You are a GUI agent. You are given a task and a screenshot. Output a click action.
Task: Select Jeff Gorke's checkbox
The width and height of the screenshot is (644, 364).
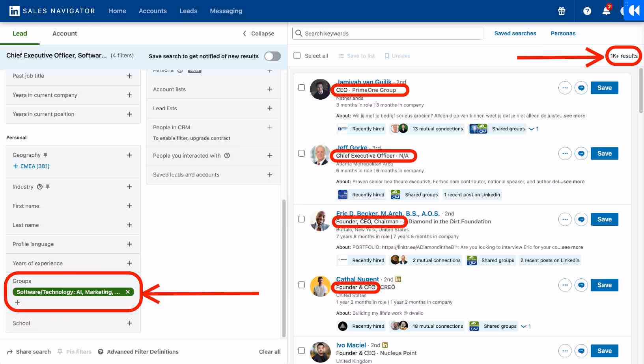pos(301,153)
